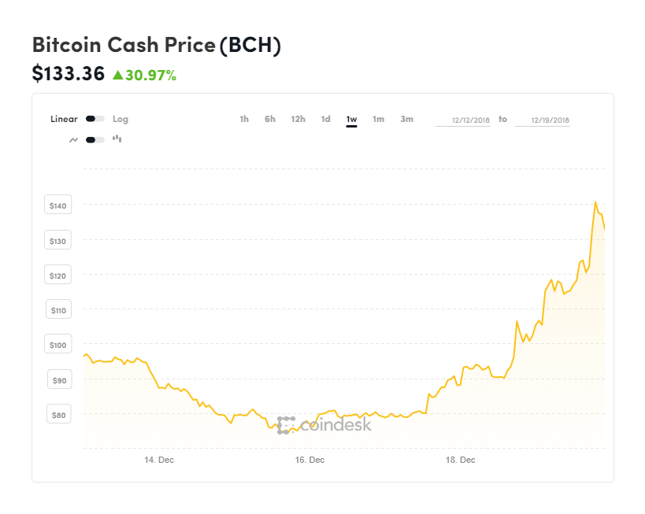Choose the 3m time range
The height and width of the screenshot is (514, 645).
coord(406,119)
